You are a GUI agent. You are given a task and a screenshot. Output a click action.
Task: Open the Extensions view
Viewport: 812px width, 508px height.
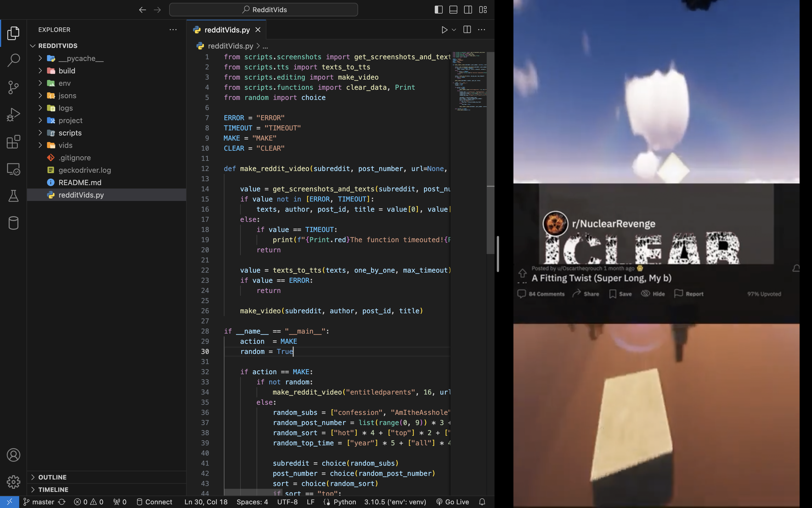point(14,142)
